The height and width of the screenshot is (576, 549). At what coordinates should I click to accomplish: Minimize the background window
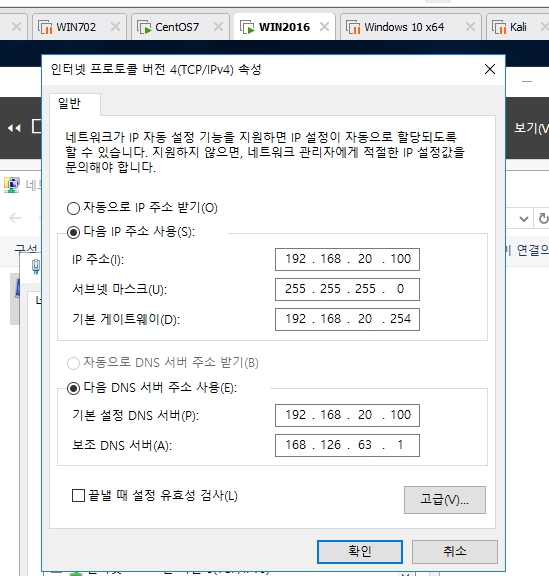[527, 82]
